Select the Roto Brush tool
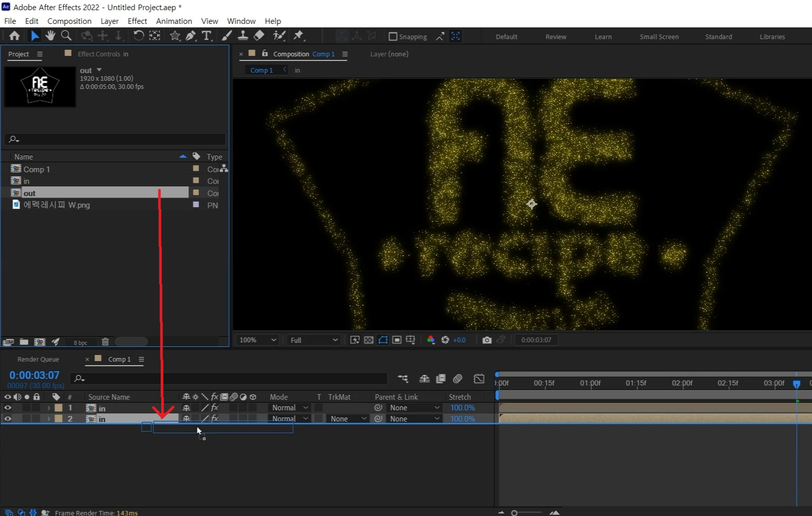 279,36
